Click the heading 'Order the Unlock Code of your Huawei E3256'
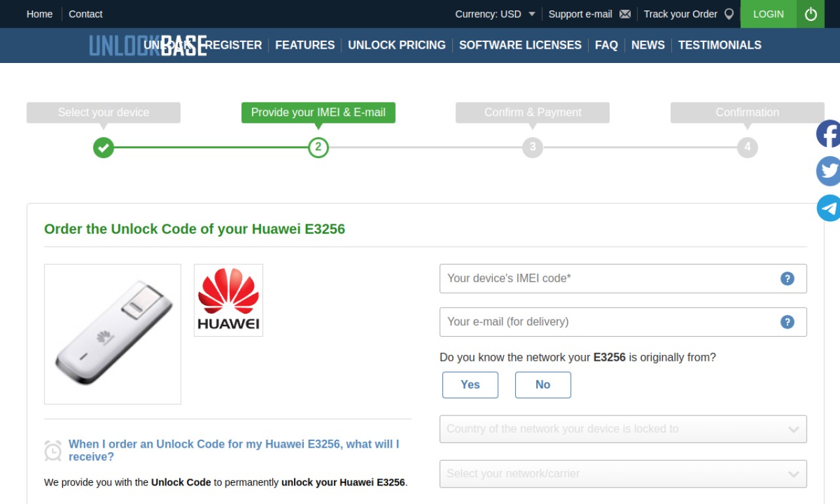 194,229
